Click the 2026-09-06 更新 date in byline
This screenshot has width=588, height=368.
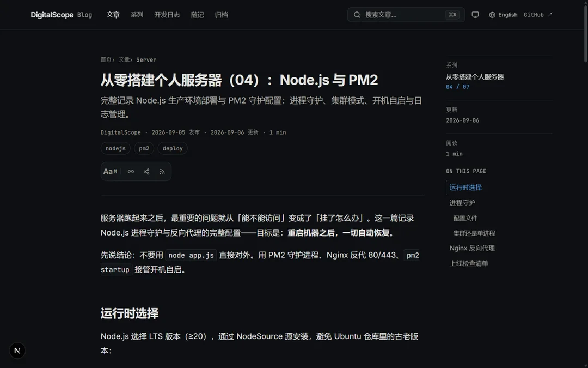(234, 132)
